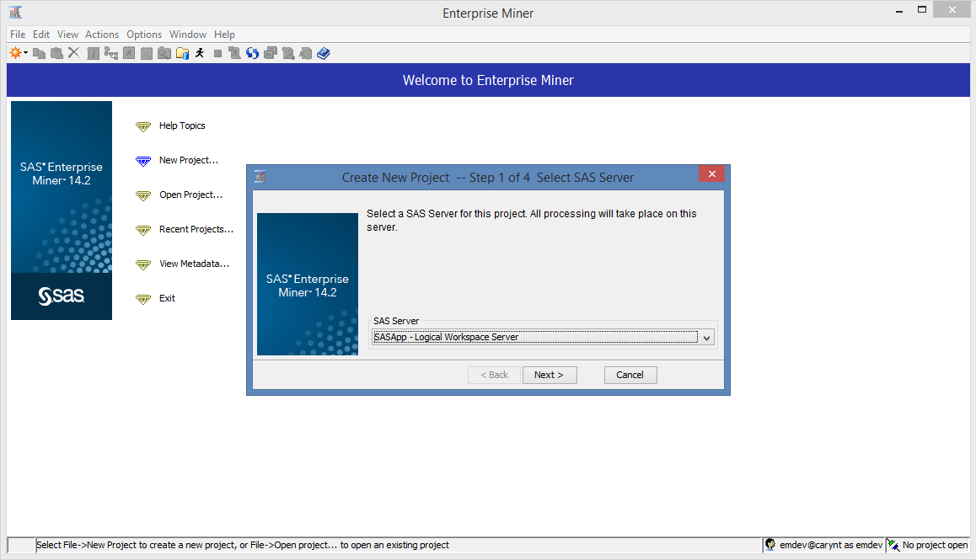Open the folder icon in the toolbar
The width and height of the screenshot is (976, 560).
[x=182, y=52]
